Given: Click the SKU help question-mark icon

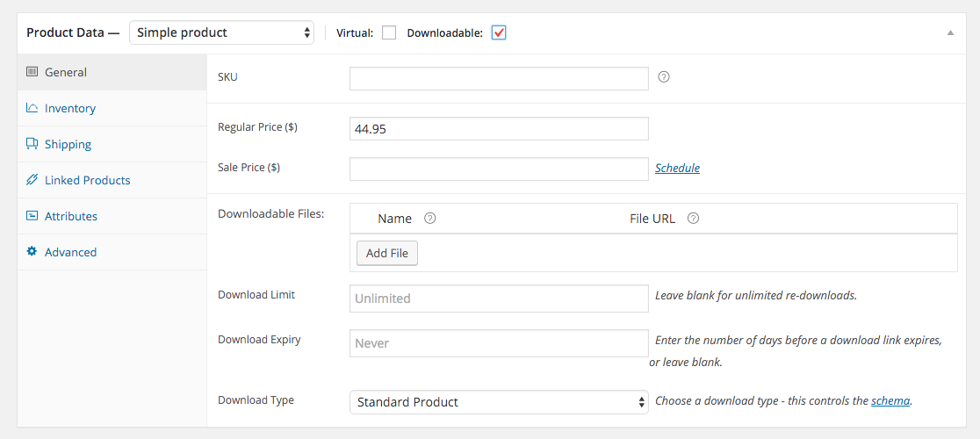Looking at the screenshot, I should pyautogui.click(x=665, y=77).
